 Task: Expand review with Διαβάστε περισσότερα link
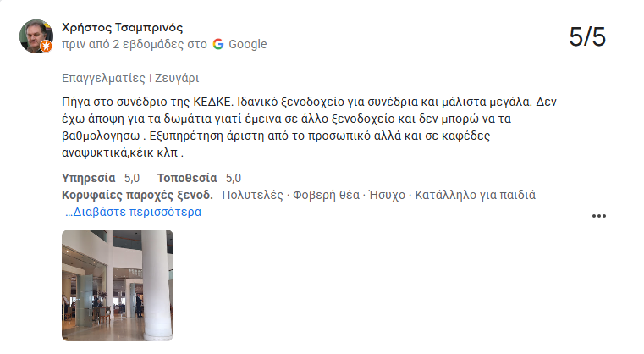point(134,212)
